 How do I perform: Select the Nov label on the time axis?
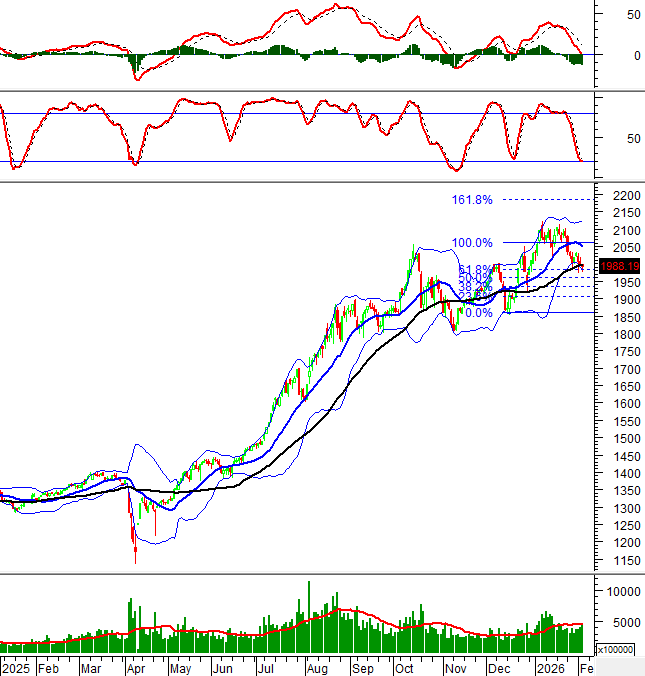pos(455,667)
